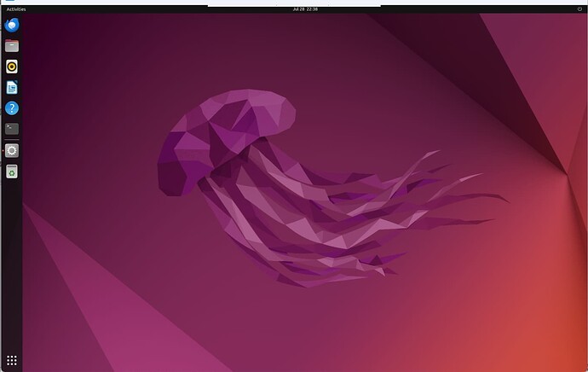
Task: Click the dark top-left desktop area beside the dock
Action: (x=68, y=51)
